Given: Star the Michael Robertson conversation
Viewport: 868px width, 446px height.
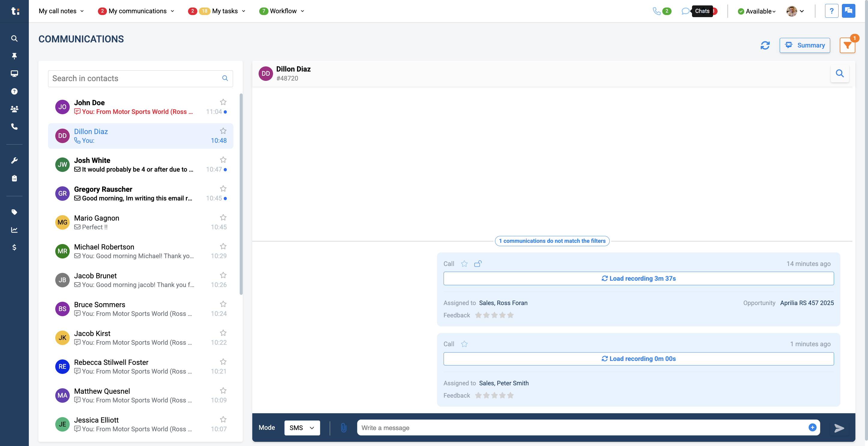Looking at the screenshot, I should [223, 246].
